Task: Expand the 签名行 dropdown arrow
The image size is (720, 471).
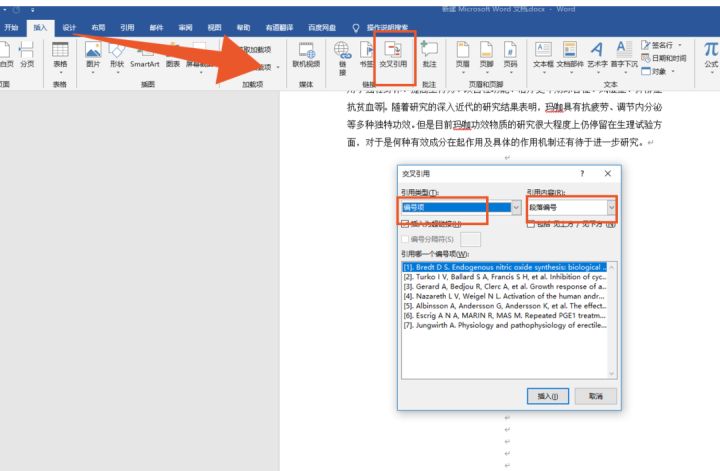Action: [x=680, y=45]
